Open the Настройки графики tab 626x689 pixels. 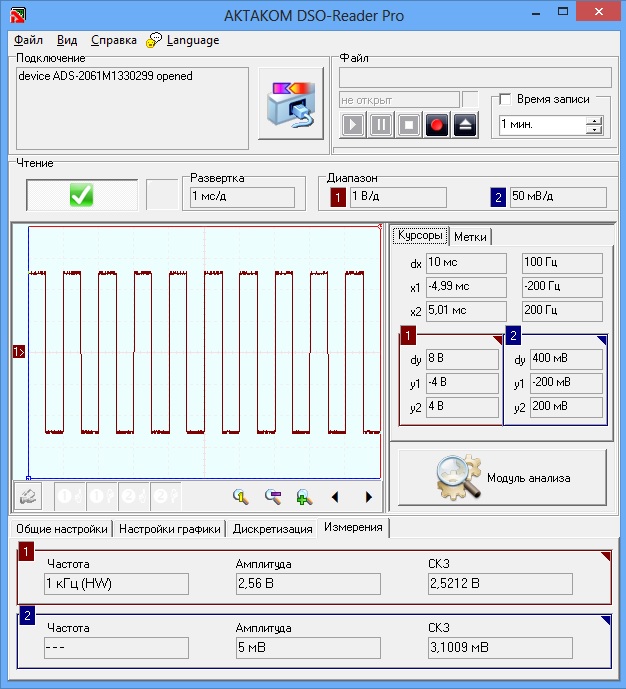point(169,528)
